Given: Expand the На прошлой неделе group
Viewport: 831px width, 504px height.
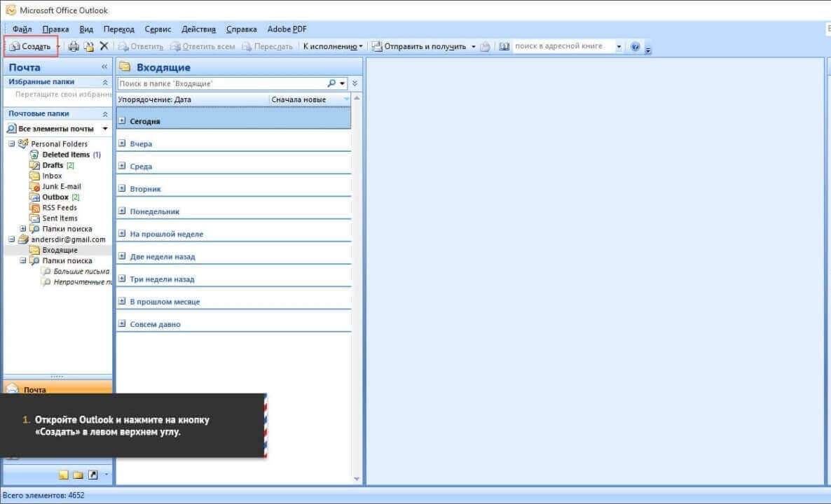Looking at the screenshot, I should pyautogui.click(x=122, y=234).
